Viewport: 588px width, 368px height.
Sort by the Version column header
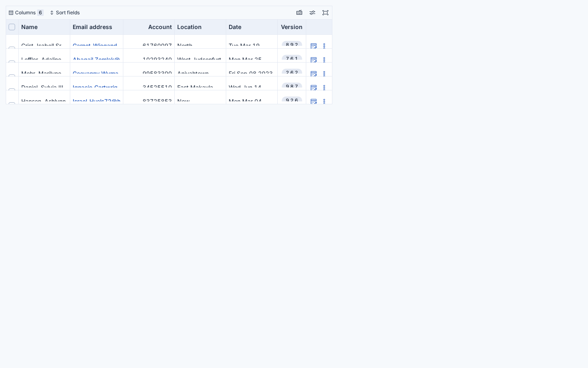(292, 27)
